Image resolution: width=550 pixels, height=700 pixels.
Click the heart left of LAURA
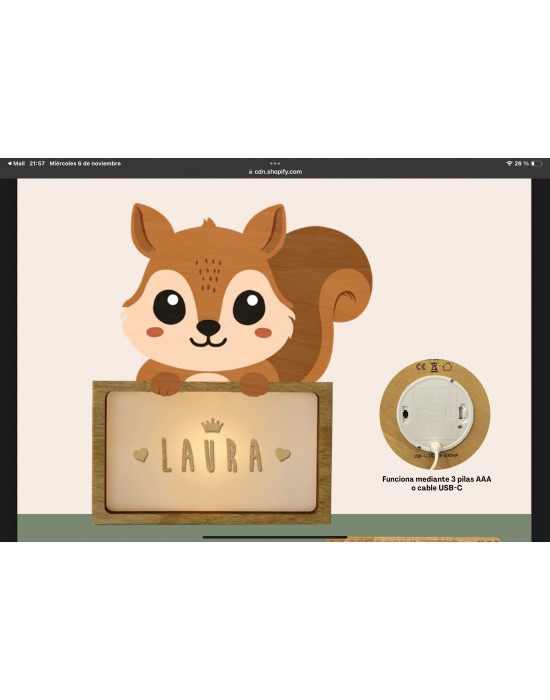click(141, 455)
